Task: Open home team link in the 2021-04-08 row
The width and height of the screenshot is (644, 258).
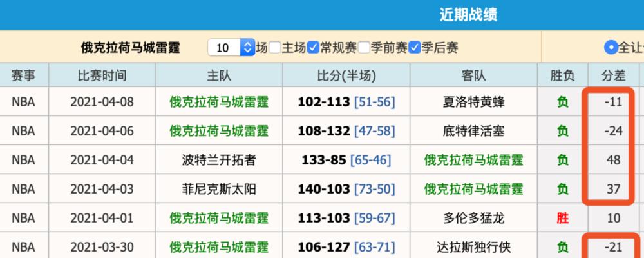Action: [x=219, y=102]
